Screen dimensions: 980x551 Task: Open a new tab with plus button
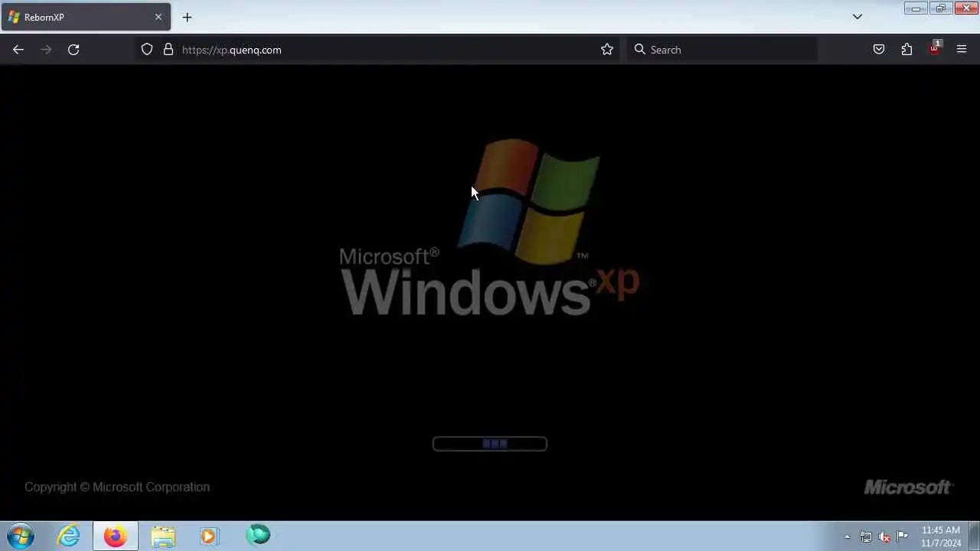pyautogui.click(x=187, y=17)
